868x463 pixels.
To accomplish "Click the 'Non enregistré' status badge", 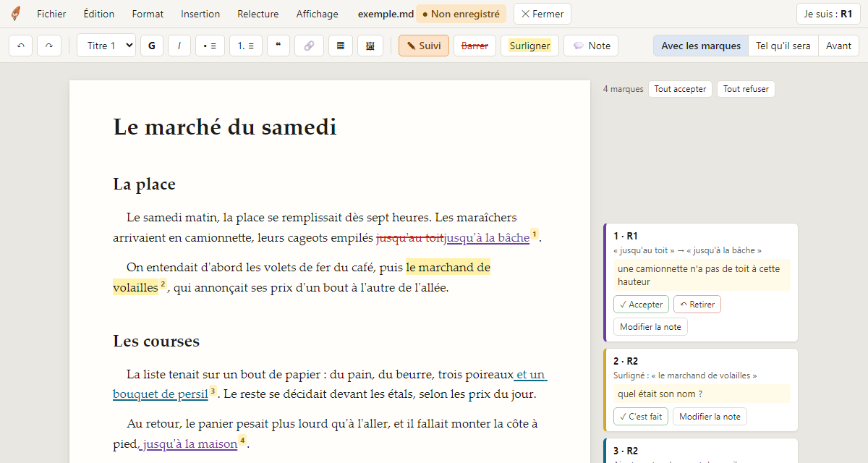I will 461,14.
